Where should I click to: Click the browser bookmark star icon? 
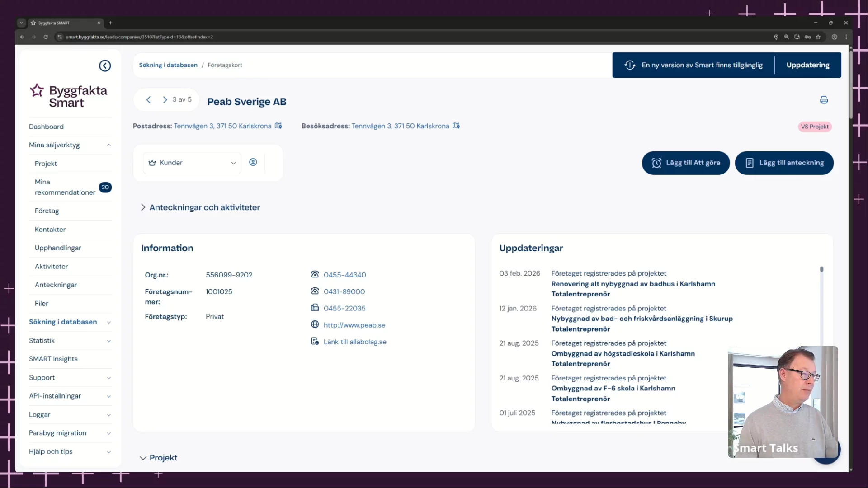[x=818, y=37]
